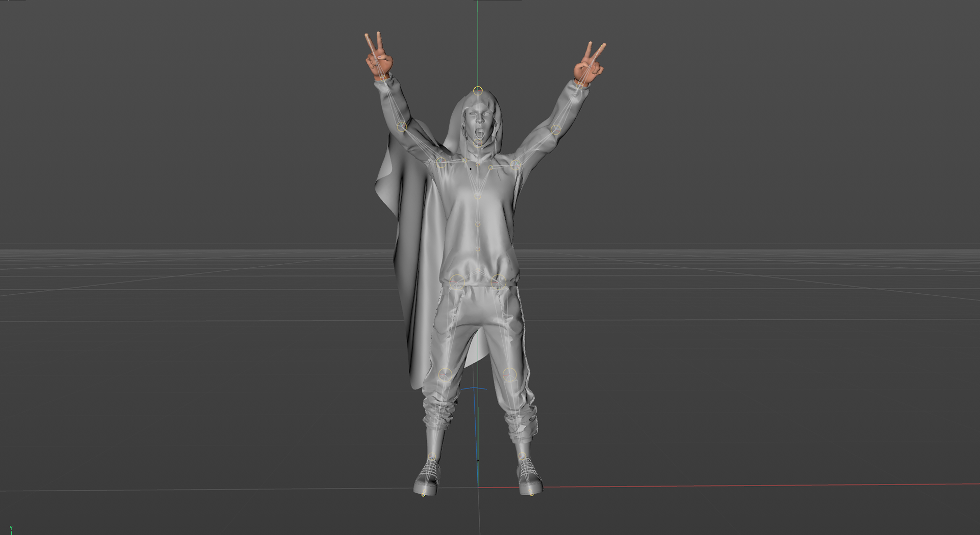The height and width of the screenshot is (535, 980).
Task: Pick the elbow joint on the cape-side arm
Action: [x=402, y=126]
